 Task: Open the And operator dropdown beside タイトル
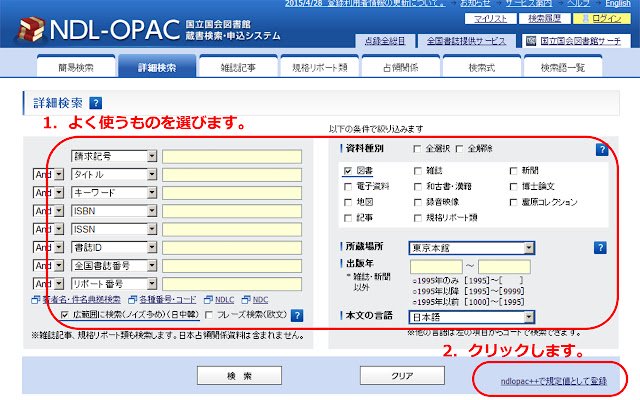49,175
